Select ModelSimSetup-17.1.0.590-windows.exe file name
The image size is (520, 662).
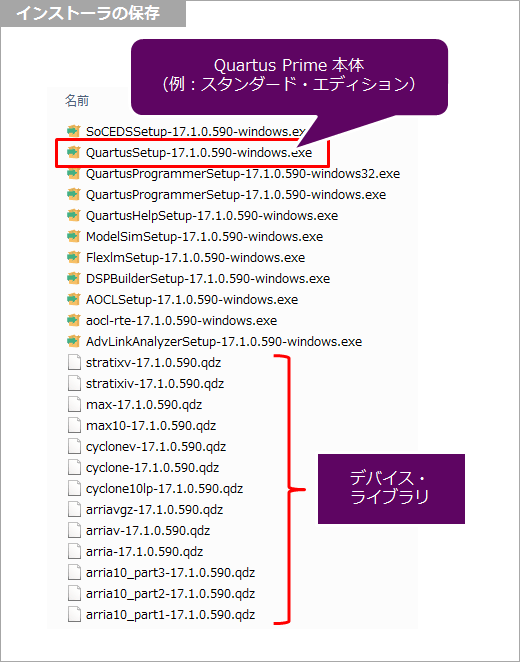pyautogui.click(x=204, y=236)
